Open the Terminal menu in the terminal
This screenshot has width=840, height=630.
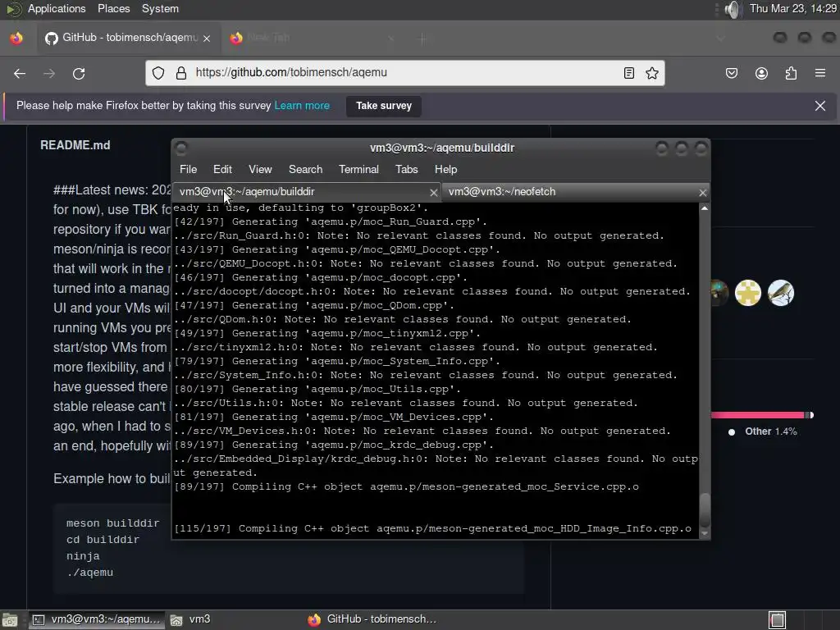click(x=358, y=169)
